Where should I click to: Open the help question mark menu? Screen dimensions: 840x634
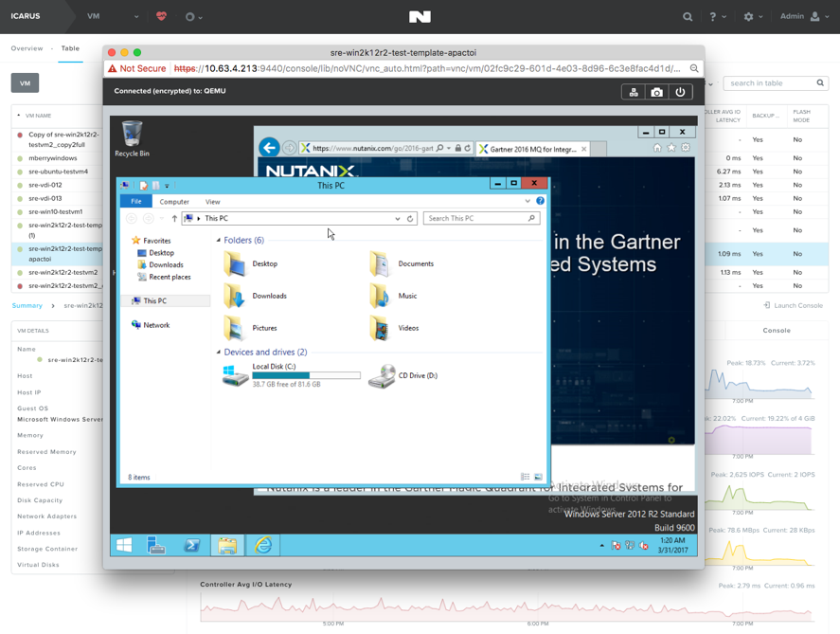(717, 17)
